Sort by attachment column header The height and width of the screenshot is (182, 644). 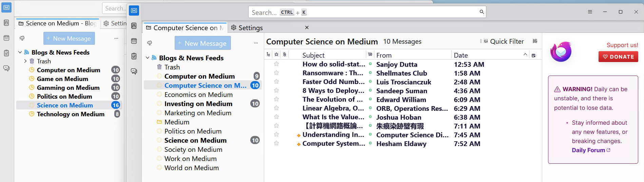[x=285, y=55]
